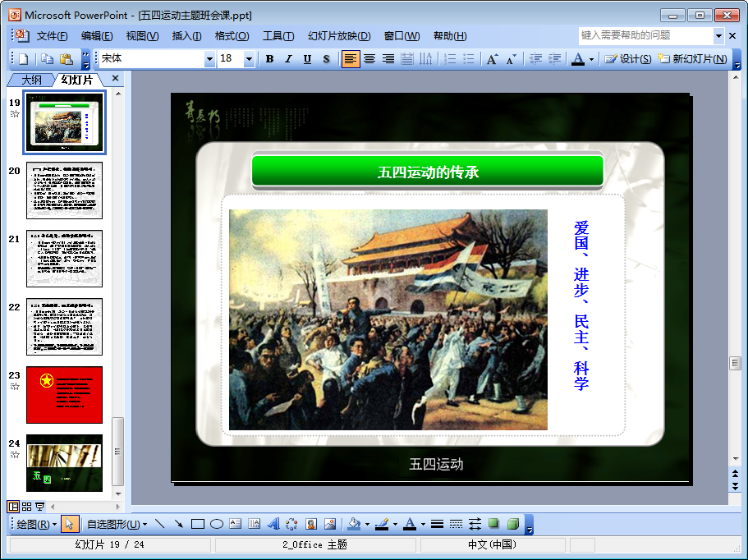This screenshot has width=748, height=560.
Task: Switch to normal view
Action: click(13, 506)
